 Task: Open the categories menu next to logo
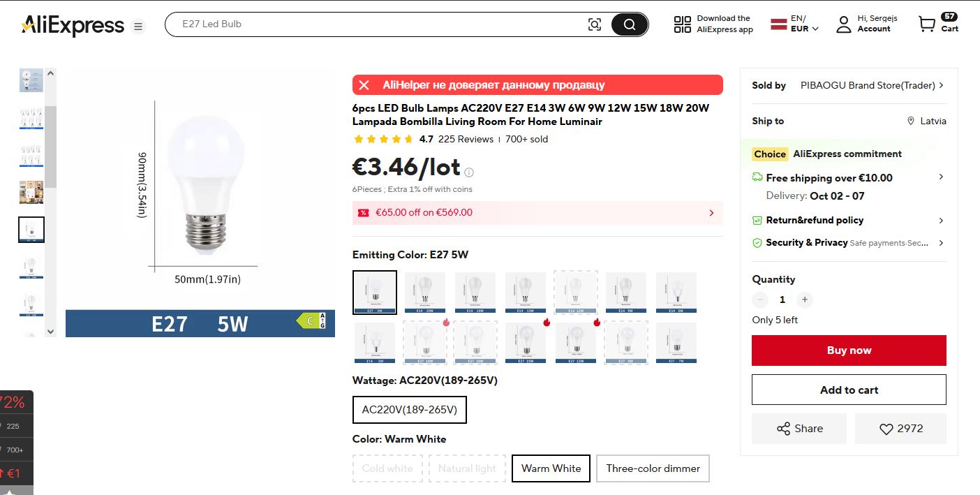pyautogui.click(x=138, y=27)
